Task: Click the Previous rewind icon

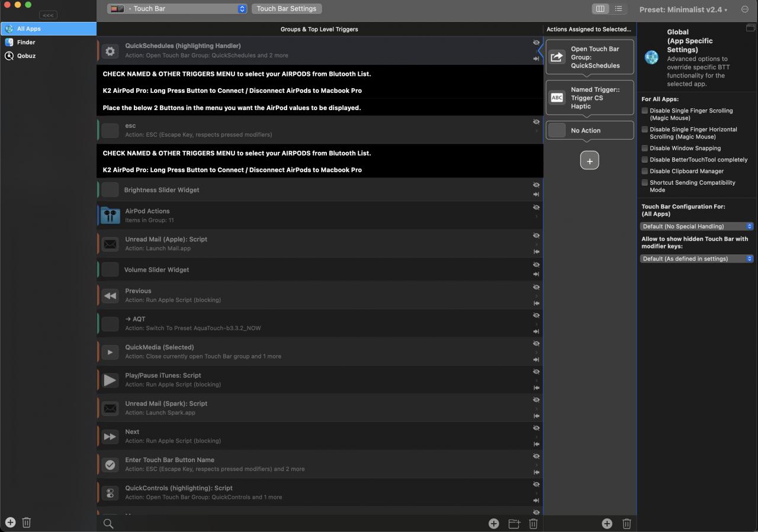Action: click(x=110, y=295)
